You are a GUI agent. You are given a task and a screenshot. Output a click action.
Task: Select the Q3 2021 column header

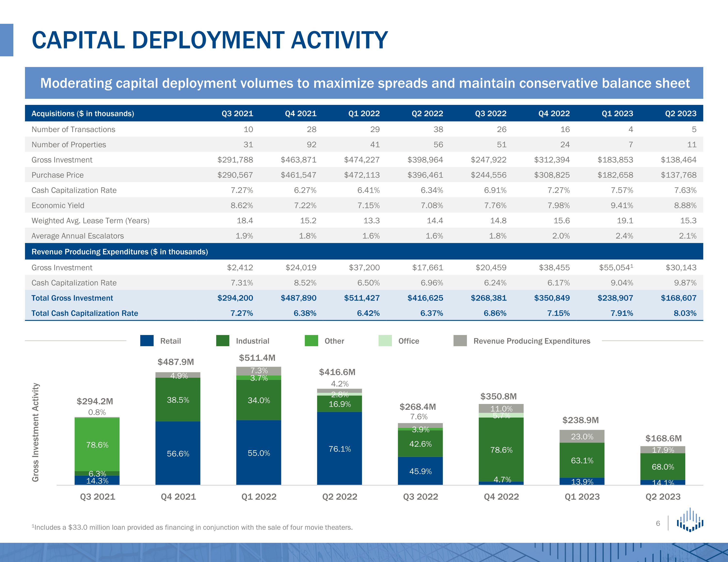click(x=237, y=113)
